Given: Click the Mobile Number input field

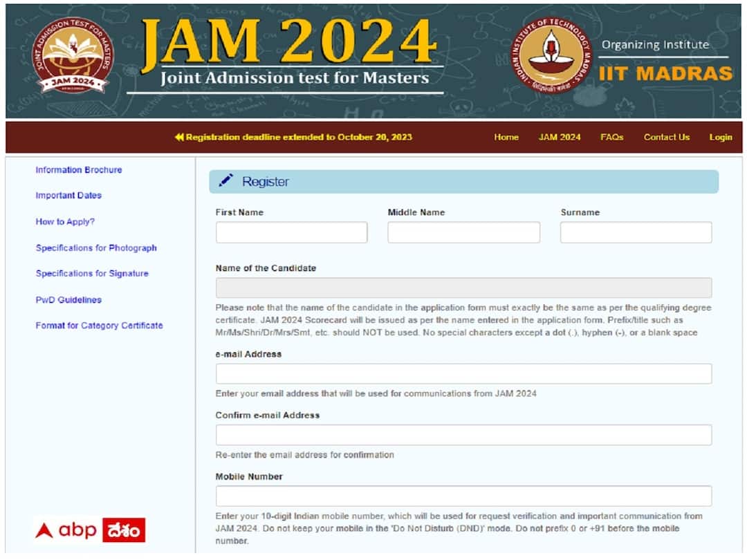Looking at the screenshot, I should pos(463,495).
